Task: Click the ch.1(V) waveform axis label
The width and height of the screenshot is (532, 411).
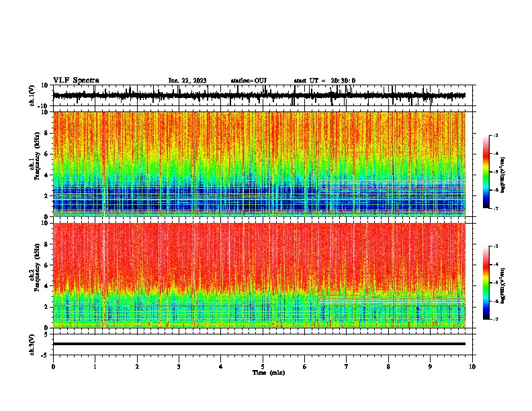Action: [32, 95]
